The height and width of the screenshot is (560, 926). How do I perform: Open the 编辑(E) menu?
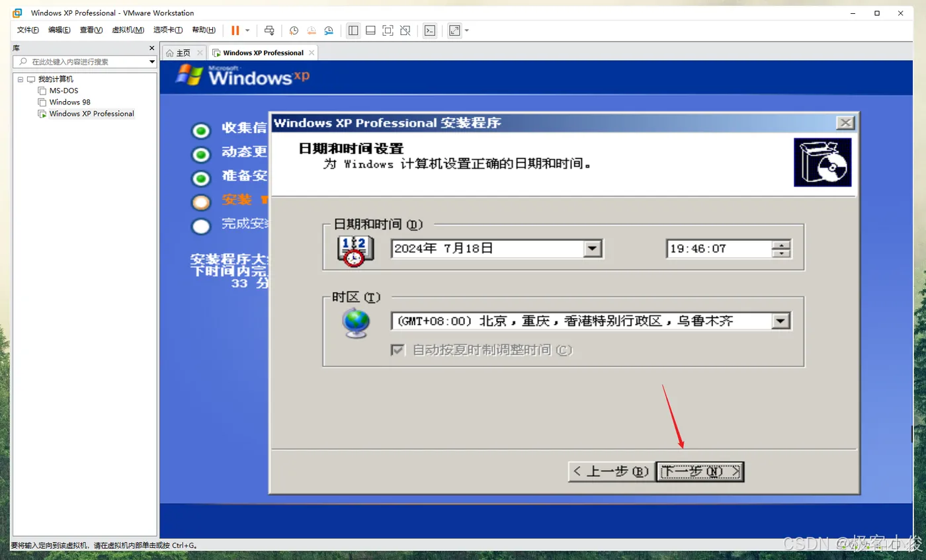(60, 30)
